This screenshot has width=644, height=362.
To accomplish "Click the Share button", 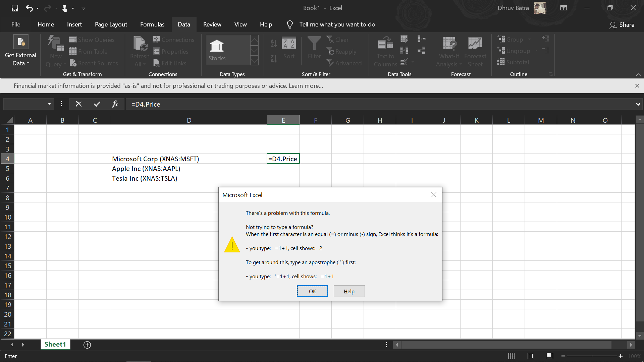I will click(622, 25).
